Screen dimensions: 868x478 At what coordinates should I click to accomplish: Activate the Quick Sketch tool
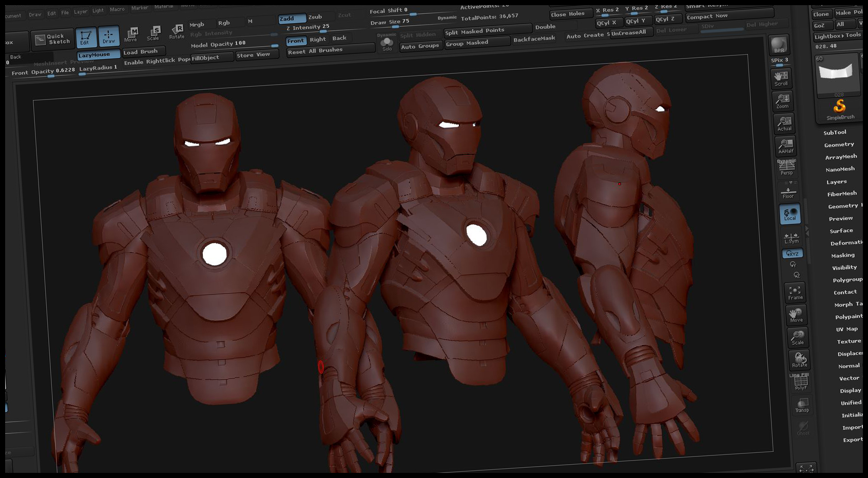click(x=53, y=39)
